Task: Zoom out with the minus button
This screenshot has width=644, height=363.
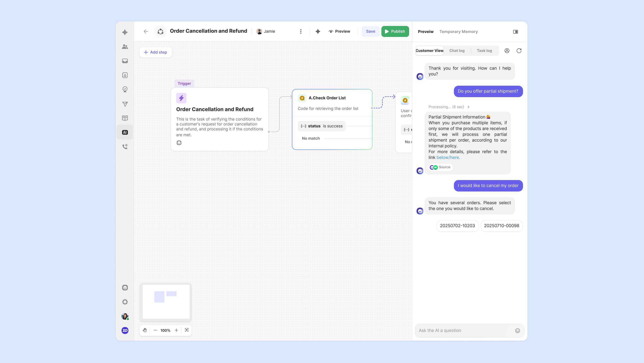Action: (x=155, y=330)
